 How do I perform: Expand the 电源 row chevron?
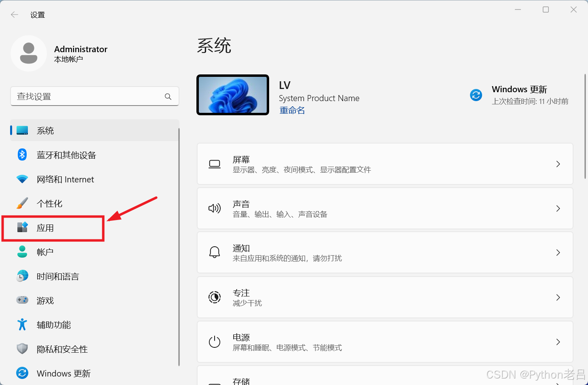(x=558, y=342)
